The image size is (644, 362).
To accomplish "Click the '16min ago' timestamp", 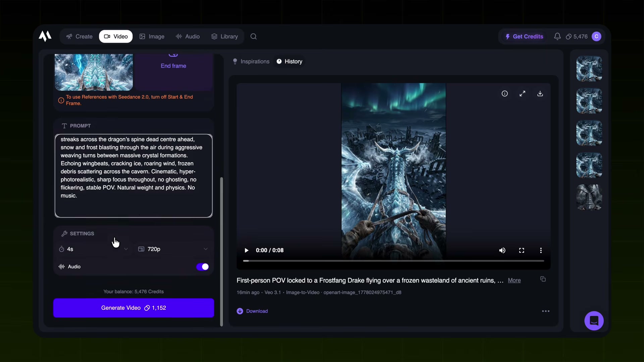I will coord(248,292).
